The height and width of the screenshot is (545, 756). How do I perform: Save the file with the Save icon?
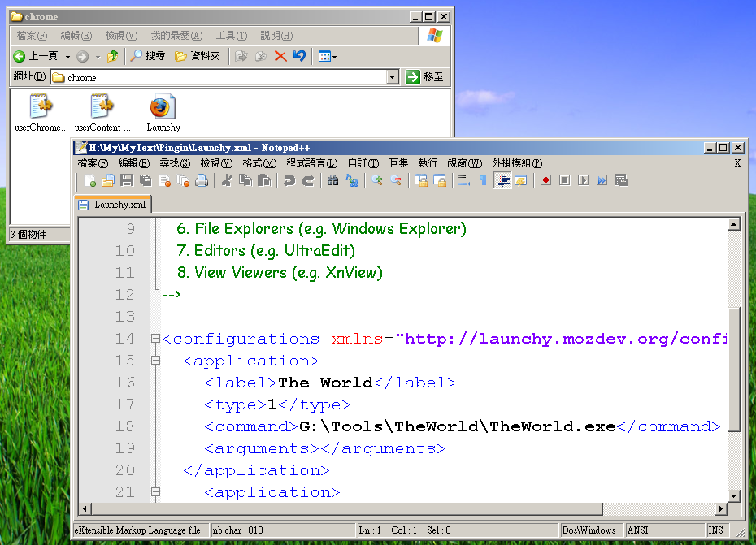tap(127, 180)
